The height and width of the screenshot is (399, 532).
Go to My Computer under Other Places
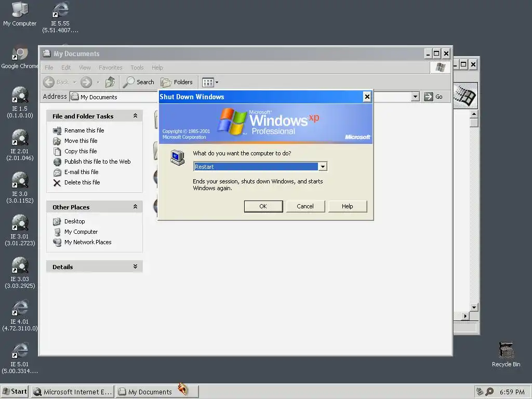76,232
